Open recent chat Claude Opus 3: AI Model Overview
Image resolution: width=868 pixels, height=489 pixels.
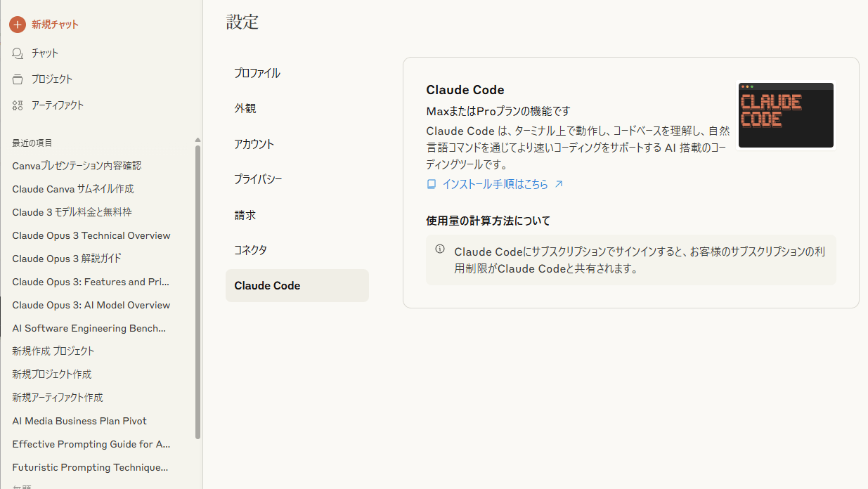coord(91,305)
